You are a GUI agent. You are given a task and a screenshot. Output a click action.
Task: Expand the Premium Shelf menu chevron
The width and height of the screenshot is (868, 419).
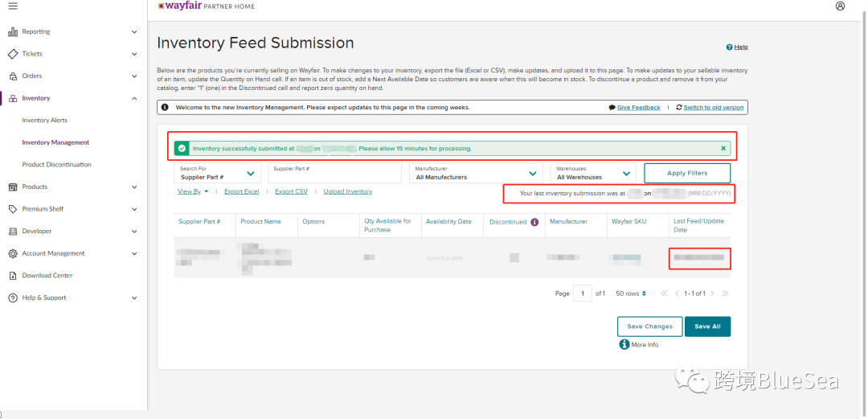tap(134, 209)
